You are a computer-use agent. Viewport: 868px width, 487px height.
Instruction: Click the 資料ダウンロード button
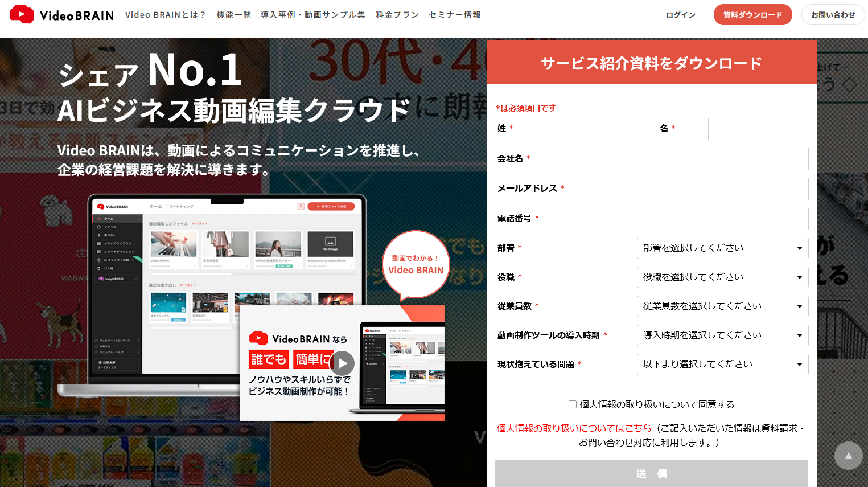752,15
